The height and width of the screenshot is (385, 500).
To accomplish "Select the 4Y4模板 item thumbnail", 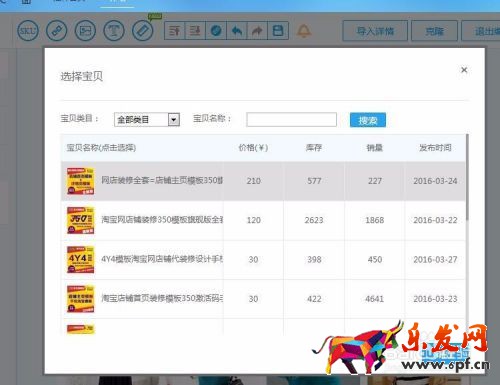I will click(80, 259).
